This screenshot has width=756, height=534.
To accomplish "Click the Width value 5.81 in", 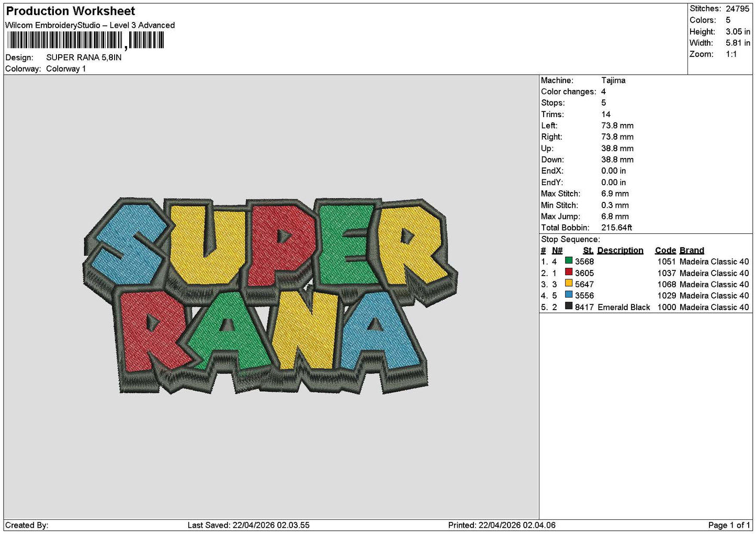I will (x=738, y=43).
